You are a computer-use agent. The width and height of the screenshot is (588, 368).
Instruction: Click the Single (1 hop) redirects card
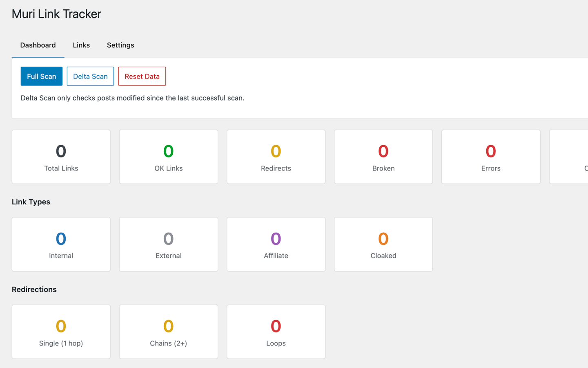pos(61,332)
